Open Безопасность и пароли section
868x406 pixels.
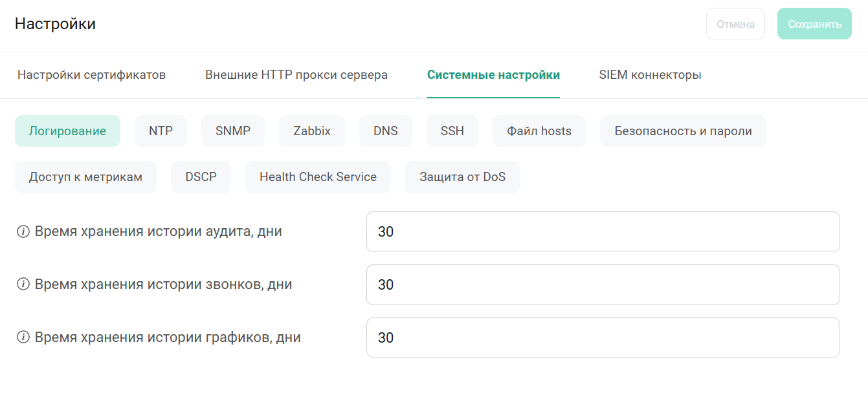click(683, 131)
